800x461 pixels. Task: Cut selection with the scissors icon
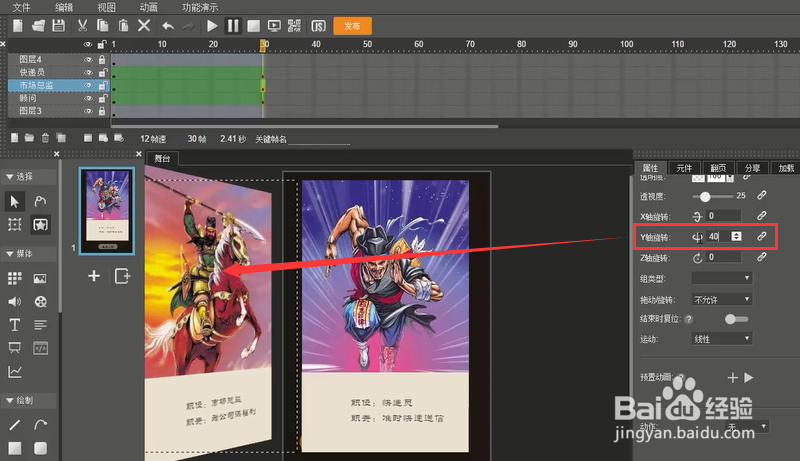(x=82, y=25)
